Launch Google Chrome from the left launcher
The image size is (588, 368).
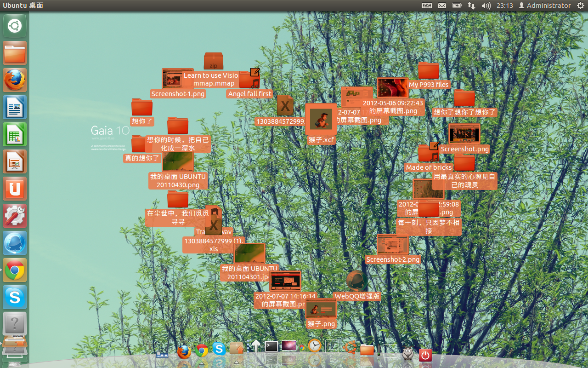(15, 270)
